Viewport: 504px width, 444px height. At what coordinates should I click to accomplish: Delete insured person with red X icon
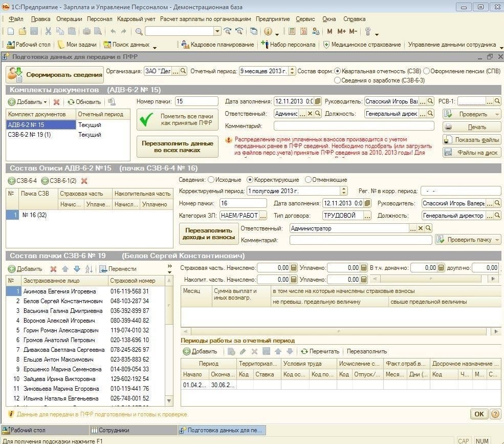pyautogui.click(x=53, y=269)
